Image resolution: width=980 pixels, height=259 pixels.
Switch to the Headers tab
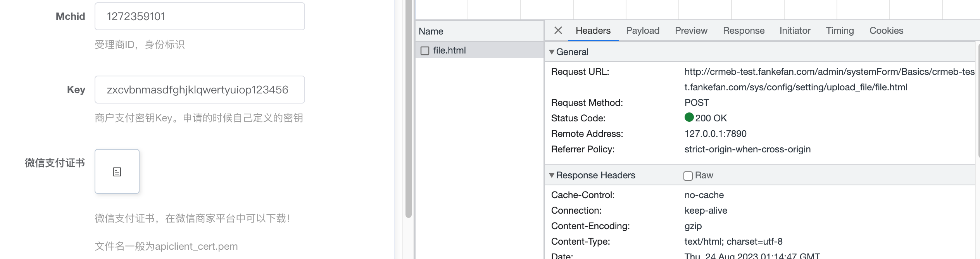(593, 31)
